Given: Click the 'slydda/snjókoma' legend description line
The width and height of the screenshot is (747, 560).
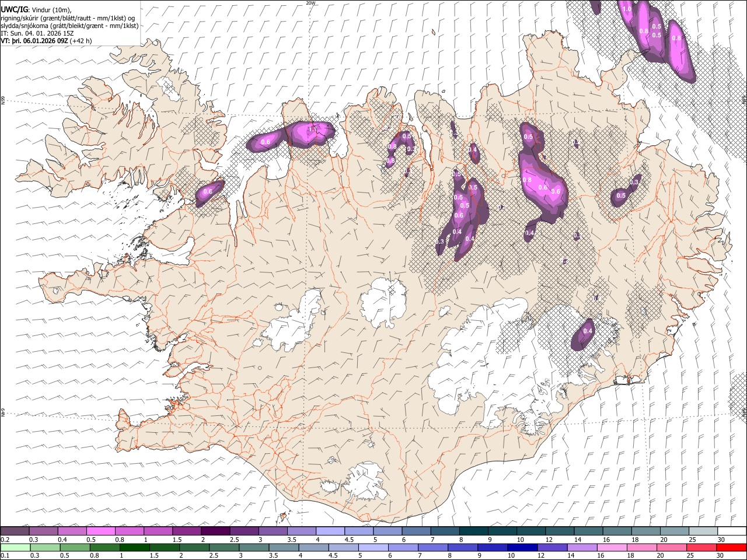Looking at the screenshot, I should pos(69,26).
